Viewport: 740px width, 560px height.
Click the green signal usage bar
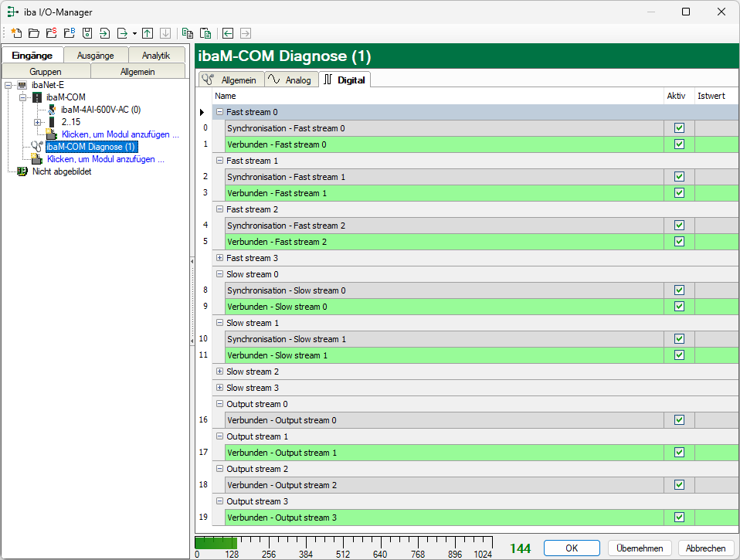click(x=216, y=542)
